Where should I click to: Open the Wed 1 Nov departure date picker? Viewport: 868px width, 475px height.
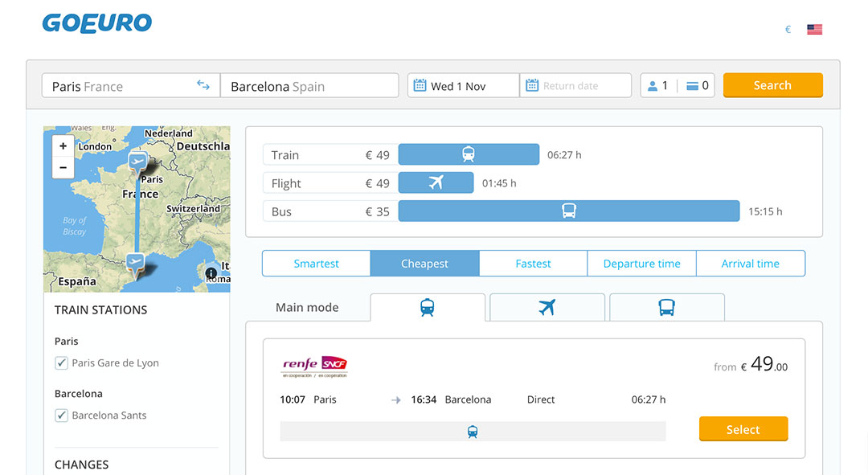click(462, 86)
